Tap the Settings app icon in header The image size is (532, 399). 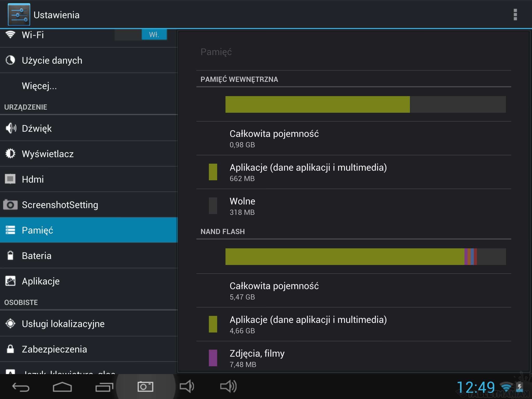pyautogui.click(x=19, y=15)
